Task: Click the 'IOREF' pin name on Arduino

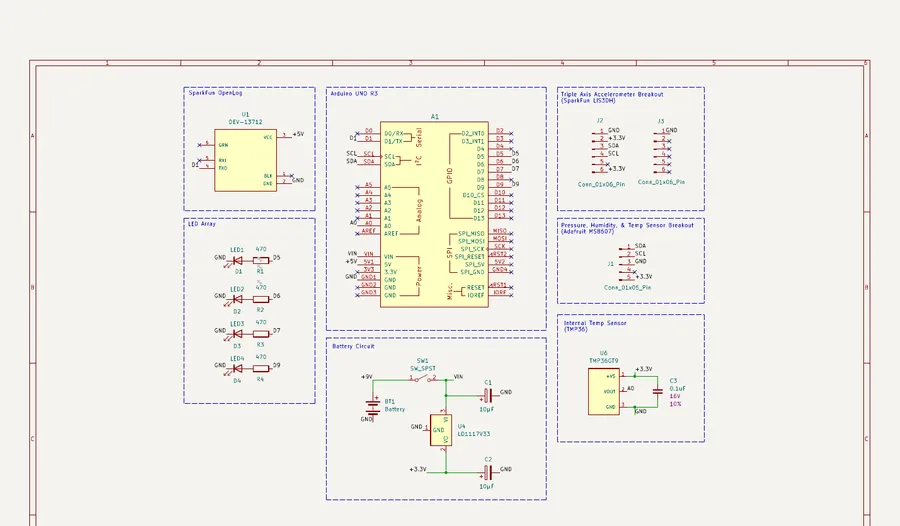Action: [x=476, y=295]
